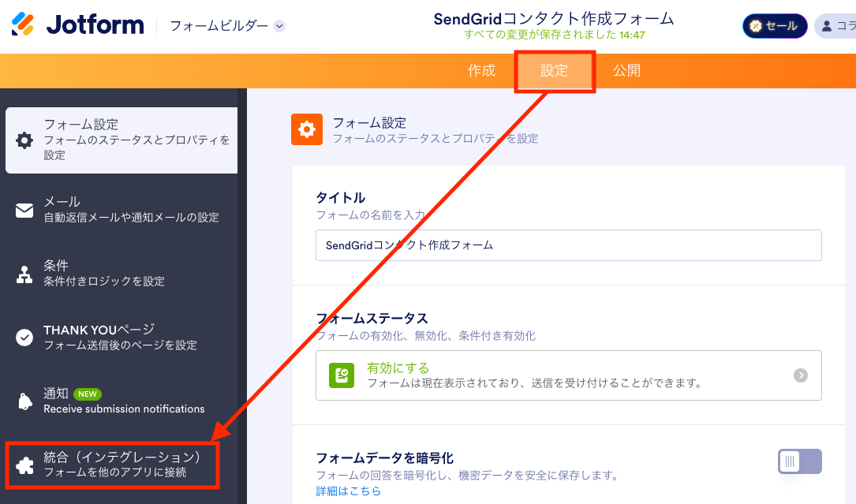Open the メール settings sidebar item
This screenshot has height=504, width=856.
point(121,210)
